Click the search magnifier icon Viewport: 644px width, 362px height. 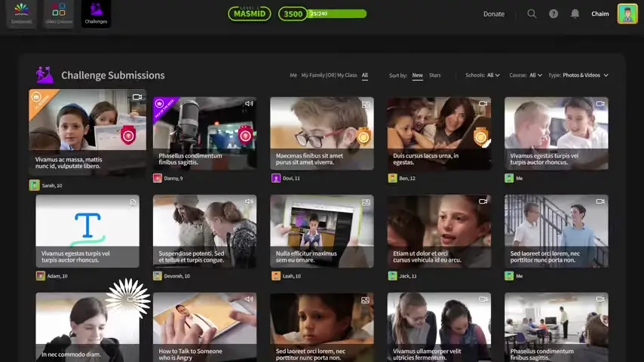[532, 14]
